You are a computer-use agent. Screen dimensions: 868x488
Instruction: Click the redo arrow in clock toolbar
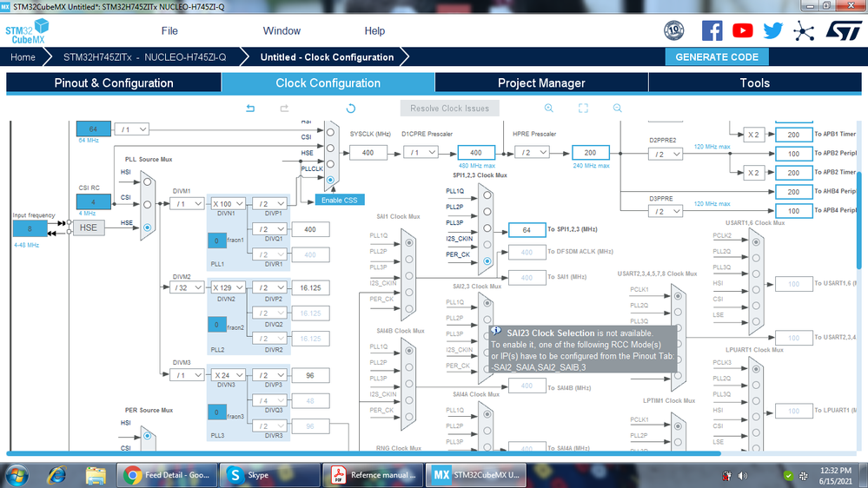point(284,109)
